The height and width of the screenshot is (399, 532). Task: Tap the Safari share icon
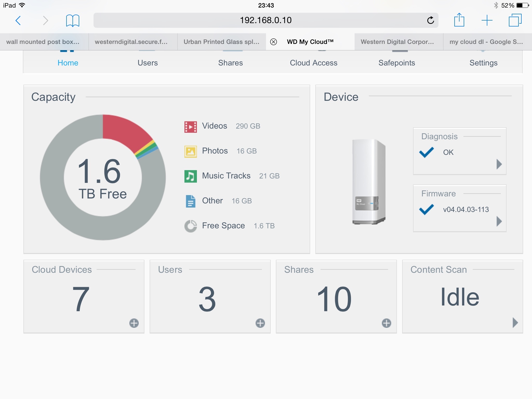click(x=459, y=20)
